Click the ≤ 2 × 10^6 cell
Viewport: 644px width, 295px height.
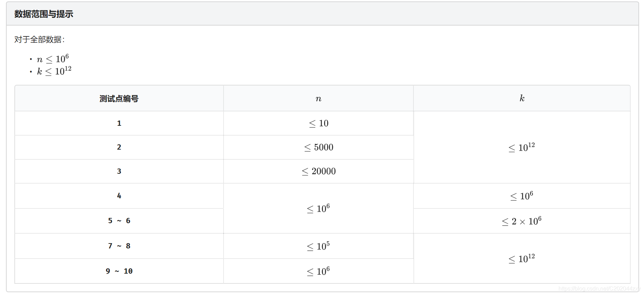(522, 221)
